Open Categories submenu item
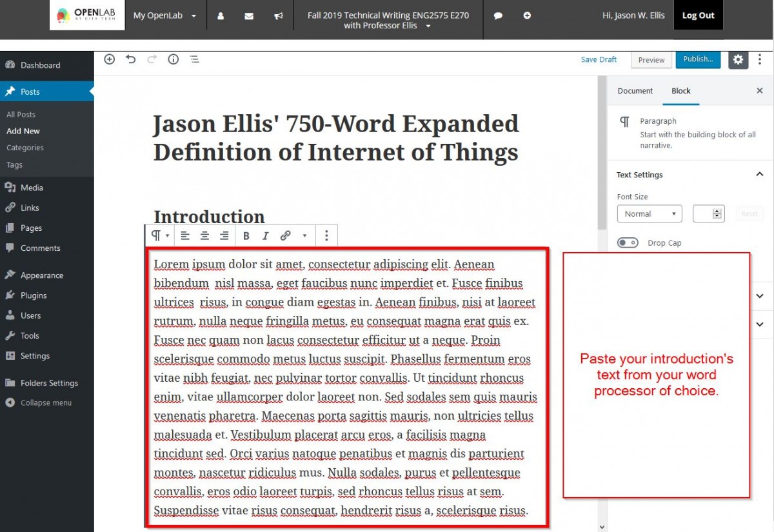The height and width of the screenshot is (532, 774). [25, 148]
